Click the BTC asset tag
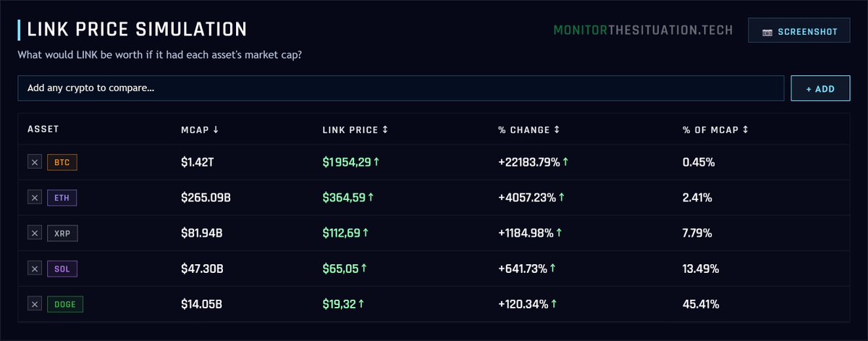This screenshot has width=868, height=341. click(62, 162)
